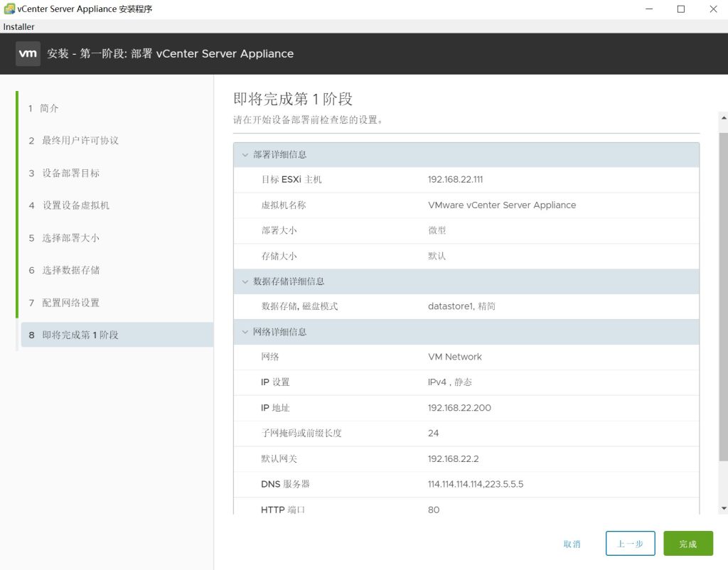728x570 pixels.
Task: Click the VM Network value
Action: (454, 357)
